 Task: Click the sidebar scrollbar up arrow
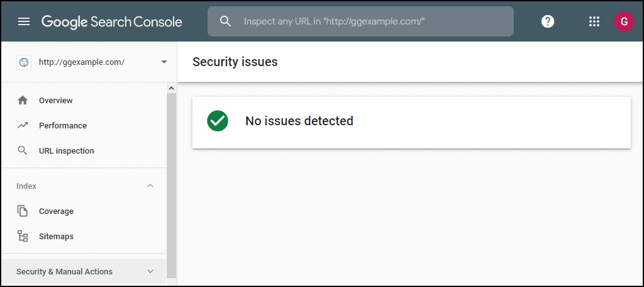171,88
